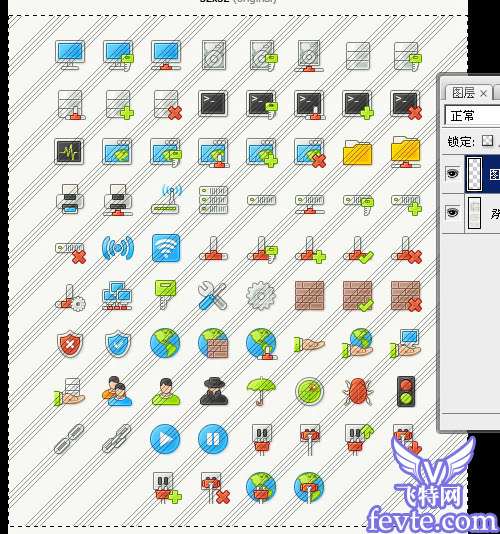
Task: Toggle the lock transparent pixels checkbox
Action: (488, 141)
